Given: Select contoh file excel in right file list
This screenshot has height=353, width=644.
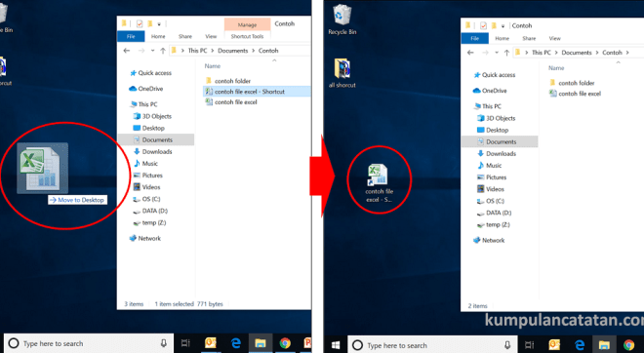Looking at the screenshot, I should click(575, 94).
